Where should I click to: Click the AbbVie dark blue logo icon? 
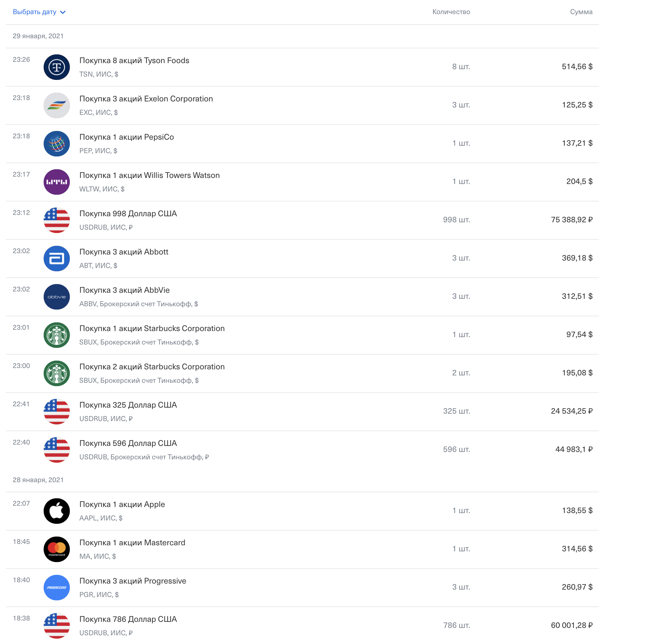pos(57,296)
